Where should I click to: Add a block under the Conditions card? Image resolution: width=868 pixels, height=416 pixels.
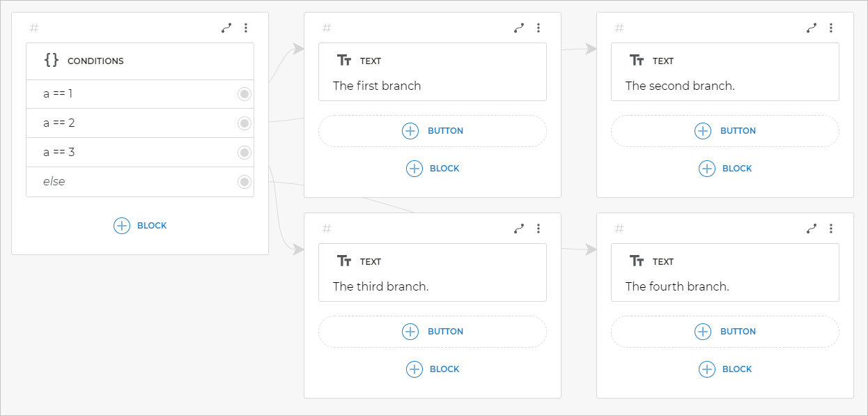[x=140, y=226]
